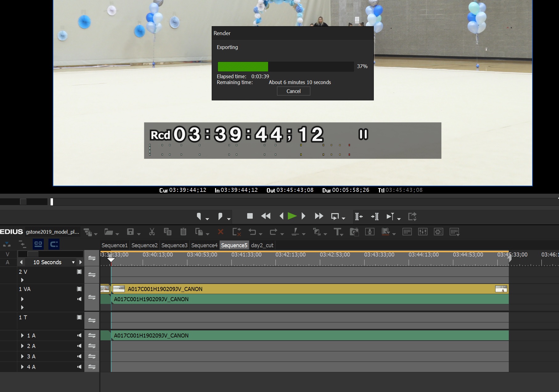Click the Cut scissors icon
Viewport: 559px width, 392px height.
coord(152,232)
